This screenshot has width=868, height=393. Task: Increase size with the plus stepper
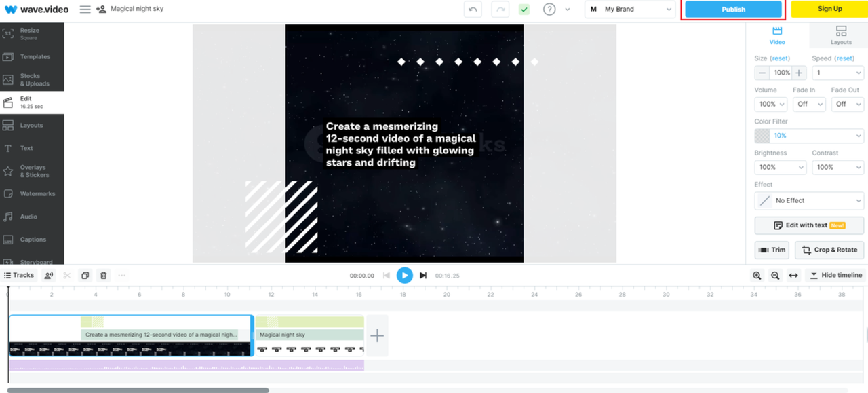[x=799, y=73]
